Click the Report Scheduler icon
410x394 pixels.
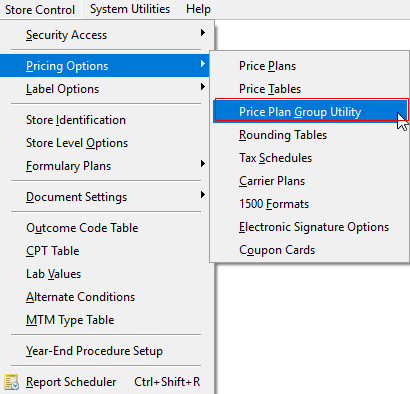coord(12,382)
